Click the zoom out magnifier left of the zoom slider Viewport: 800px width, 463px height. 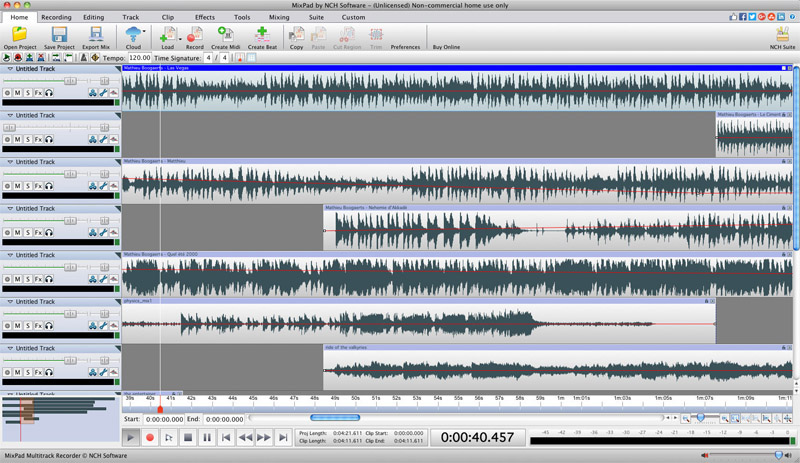click(x=686, y=419)
